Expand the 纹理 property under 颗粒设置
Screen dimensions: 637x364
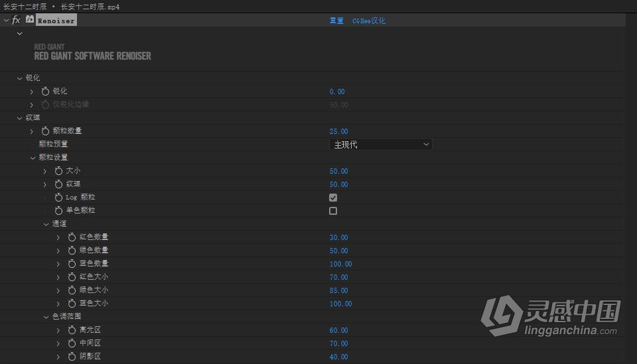point(45,184)
